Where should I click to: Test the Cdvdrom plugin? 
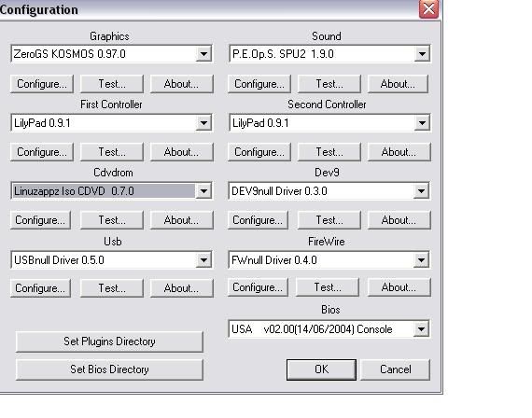click(112, 220)
